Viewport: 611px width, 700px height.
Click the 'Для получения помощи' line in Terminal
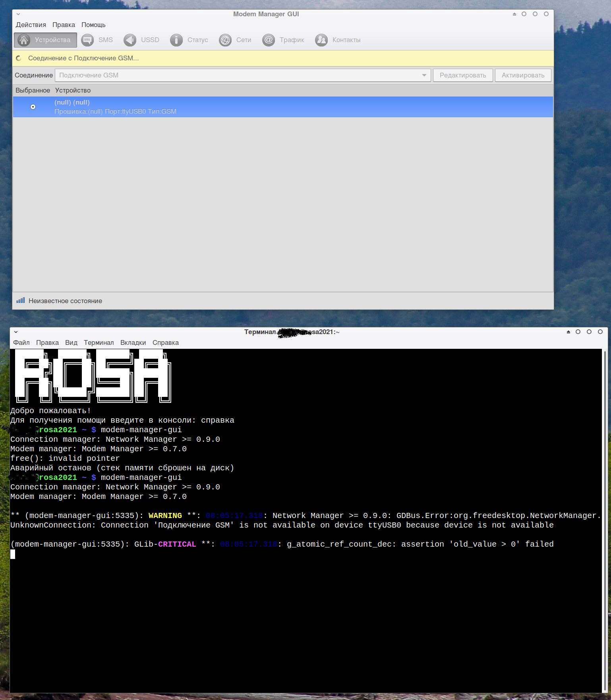(x=122, y=420)
